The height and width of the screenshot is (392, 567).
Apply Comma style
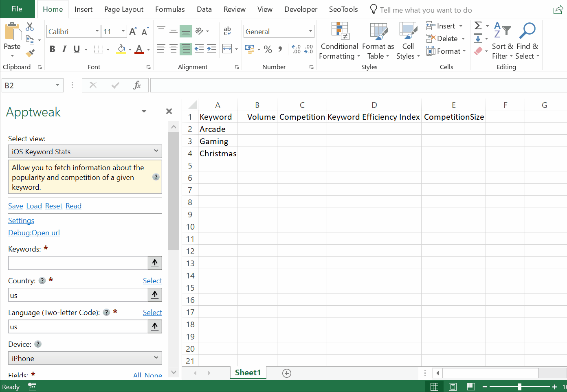[280, 49]
